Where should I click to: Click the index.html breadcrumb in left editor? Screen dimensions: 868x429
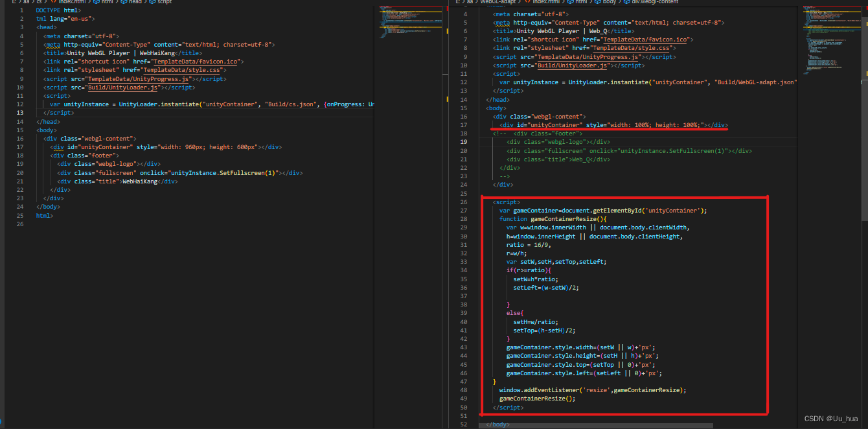pyautogui.click(x=71, y=2)
